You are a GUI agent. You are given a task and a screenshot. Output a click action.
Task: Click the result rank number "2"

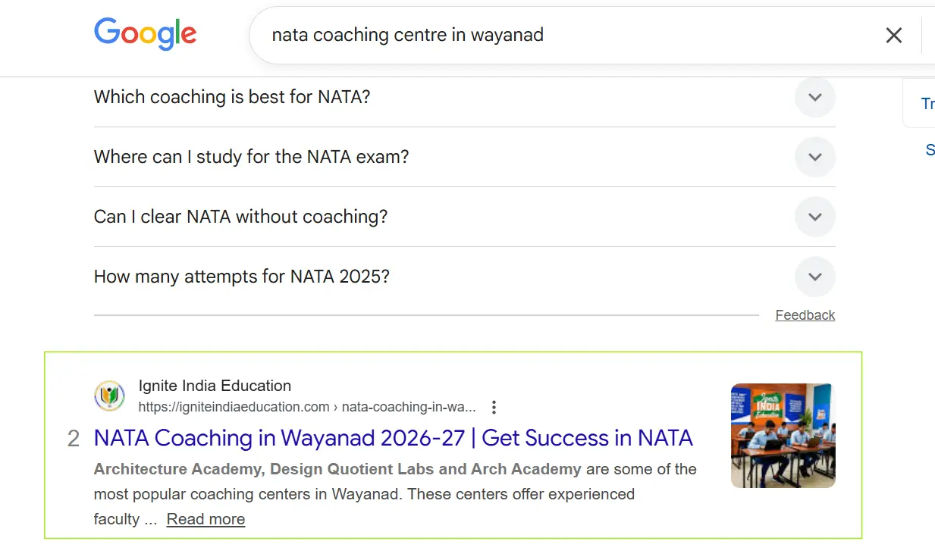74,438
